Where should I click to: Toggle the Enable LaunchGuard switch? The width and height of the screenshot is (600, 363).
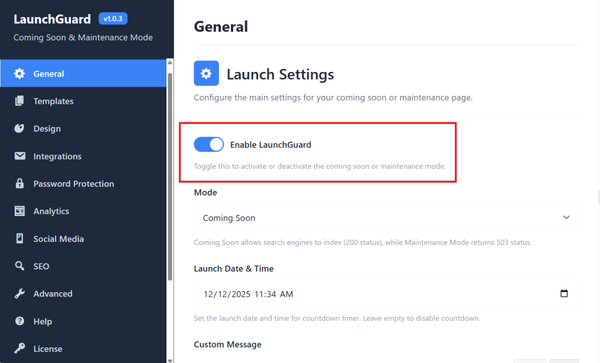pos(209,145)
